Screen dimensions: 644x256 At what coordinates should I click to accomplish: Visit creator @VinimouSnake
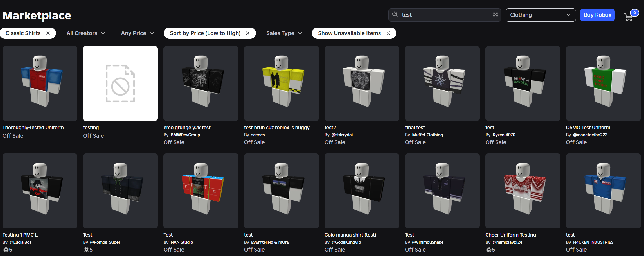pyautogui.click(x=428, y=242)
